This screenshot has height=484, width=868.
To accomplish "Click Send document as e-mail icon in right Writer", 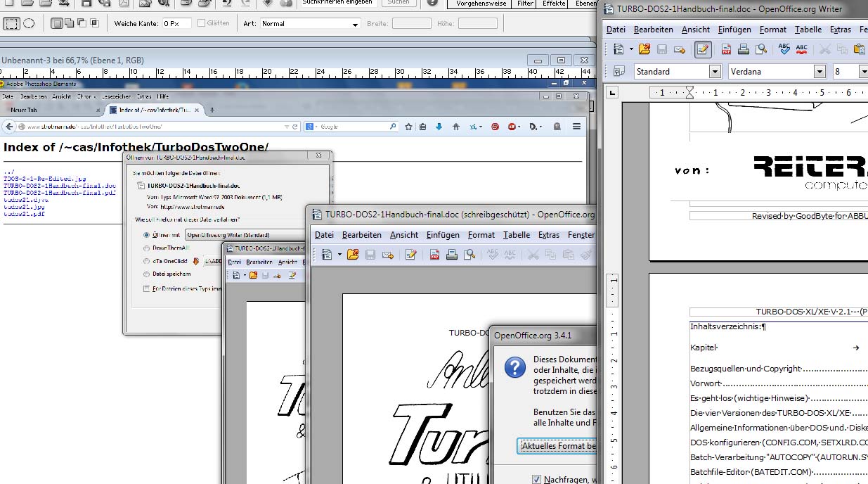I will point(680,49).
